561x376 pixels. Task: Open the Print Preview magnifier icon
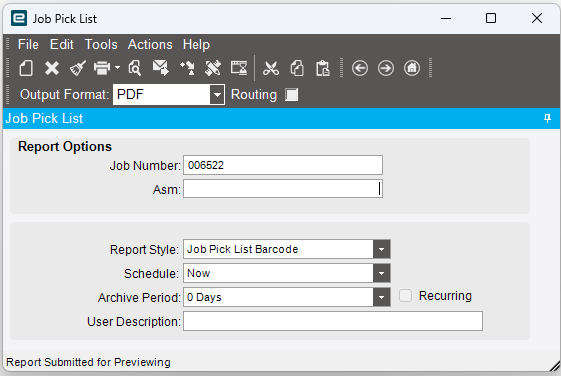pyautogui.click(x=135, y=68)
